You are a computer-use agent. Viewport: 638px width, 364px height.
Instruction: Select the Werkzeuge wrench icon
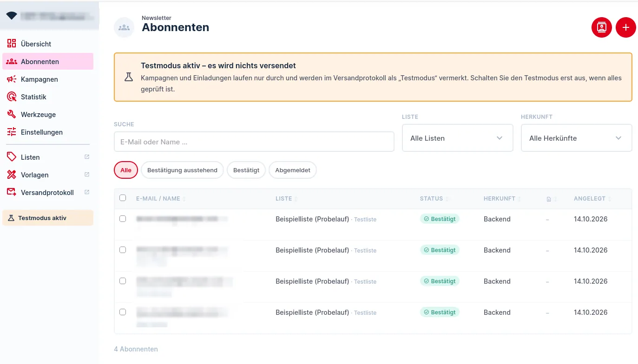[12, 114]
